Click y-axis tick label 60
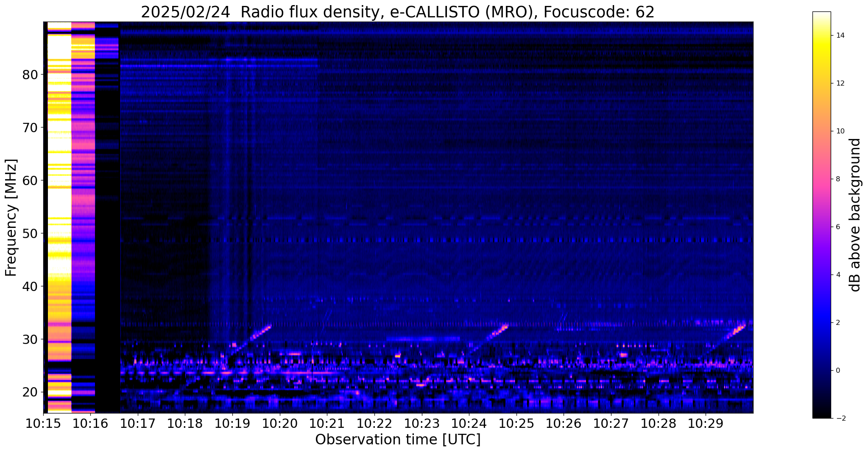 pyautogui.click(x=30, y=180)
